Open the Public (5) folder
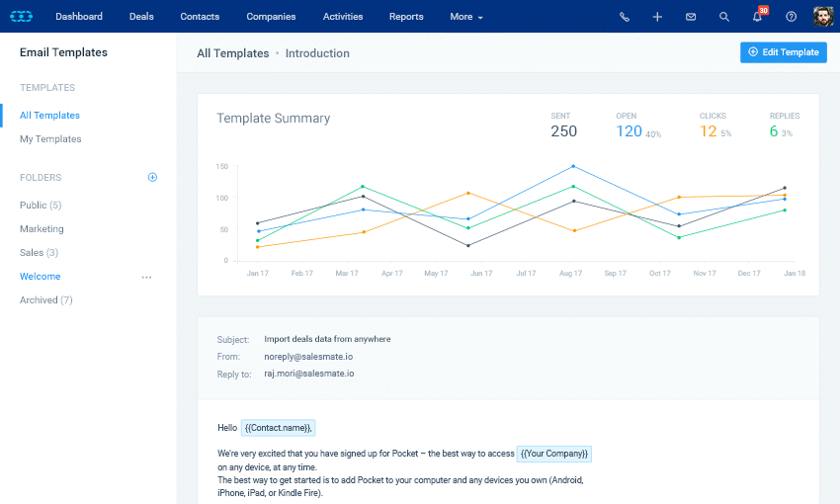Image resolution: width=840 pixels, height=504 pixels. point(41,206)
